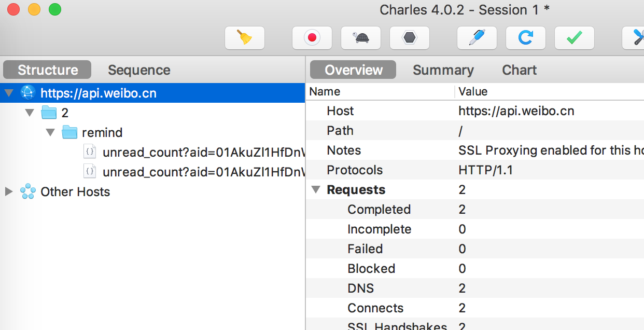Viewport: 644px width, 330px height.
Task: Open the Summary tab
Action: click(x=443, y=70)
